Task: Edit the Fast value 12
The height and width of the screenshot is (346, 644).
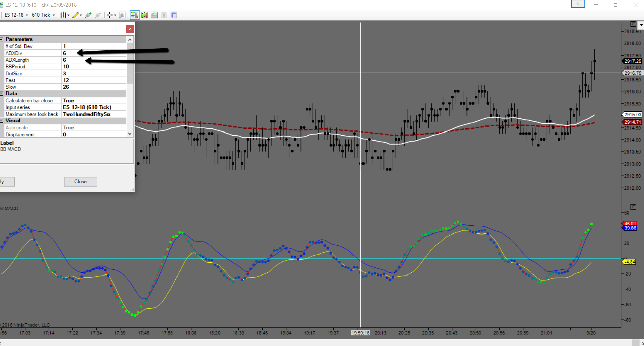Action: [x=94, y=80]
